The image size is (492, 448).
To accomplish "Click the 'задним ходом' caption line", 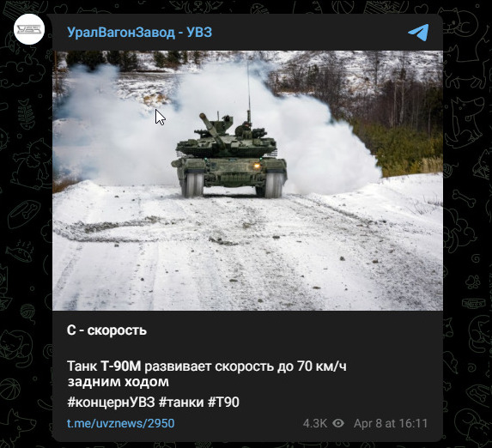I will 118,382.
